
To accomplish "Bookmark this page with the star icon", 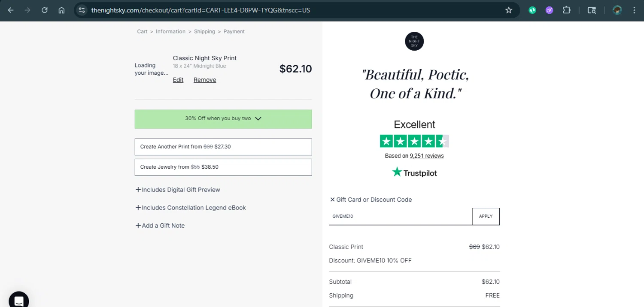I will 509,10.
